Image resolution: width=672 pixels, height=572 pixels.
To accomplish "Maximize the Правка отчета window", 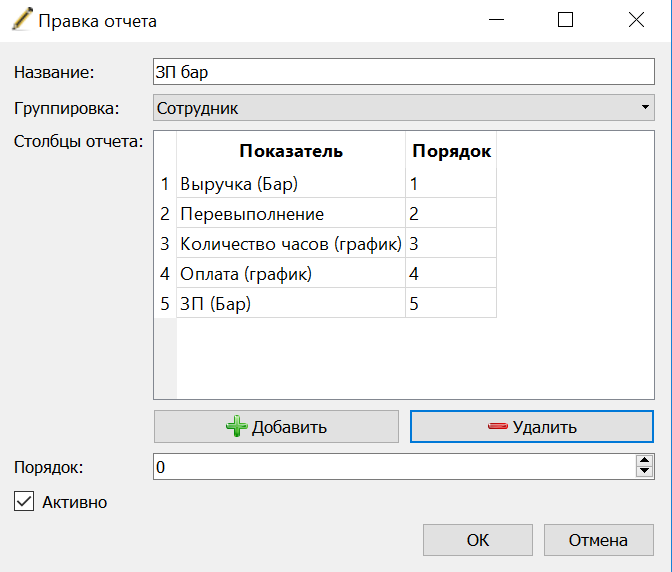I will 565,20.
